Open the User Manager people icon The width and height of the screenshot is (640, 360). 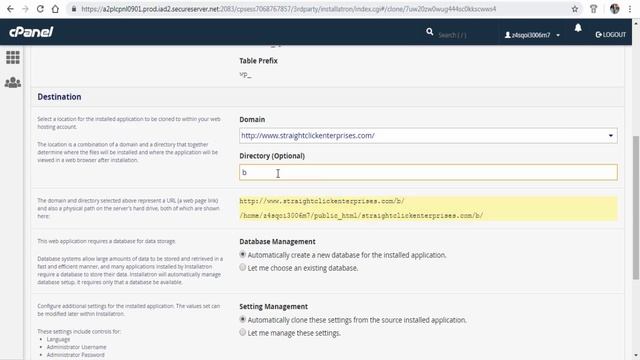[13, 82]
